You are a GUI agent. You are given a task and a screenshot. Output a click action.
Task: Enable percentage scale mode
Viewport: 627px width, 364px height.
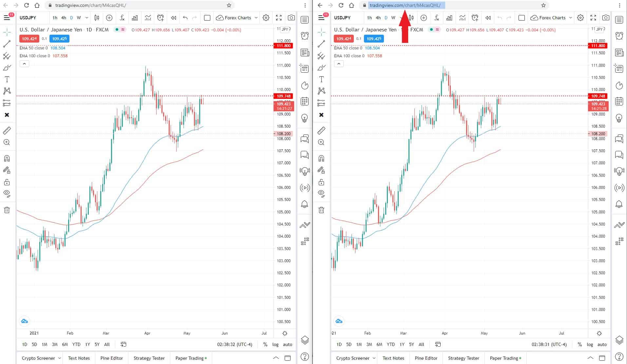[265, 344]
